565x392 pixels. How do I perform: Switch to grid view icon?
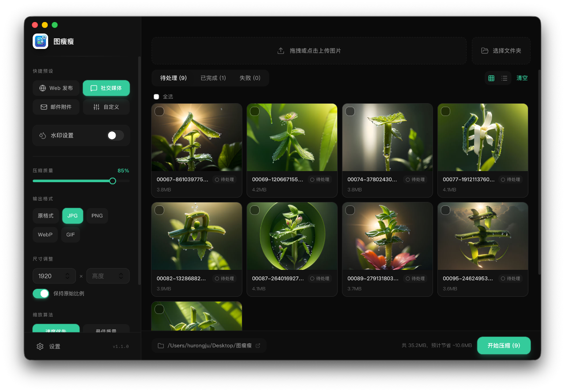[x=491, y=78]
